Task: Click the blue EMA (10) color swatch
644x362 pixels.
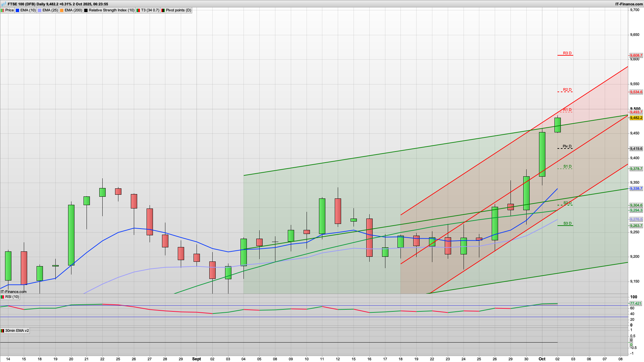Action: pyautogui.click(x=17, y=10)
